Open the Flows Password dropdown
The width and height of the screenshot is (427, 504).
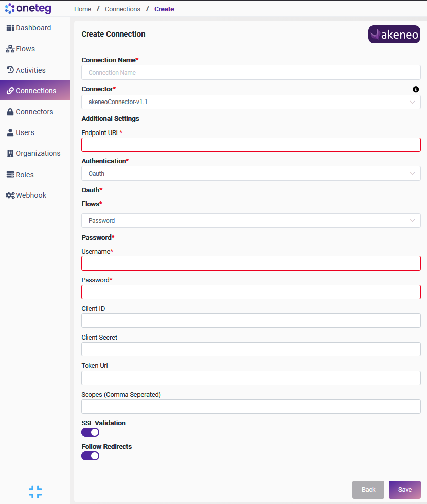pos(251,221)
